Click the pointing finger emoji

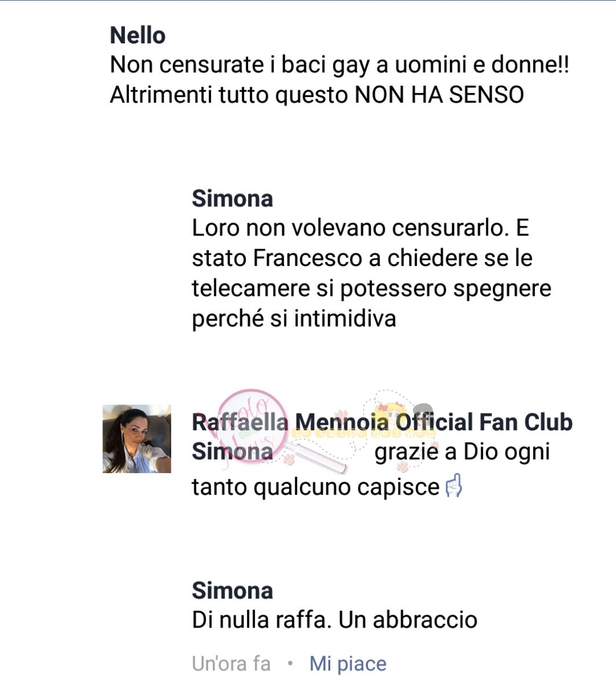pyautogui.click(x=455, y=486)
